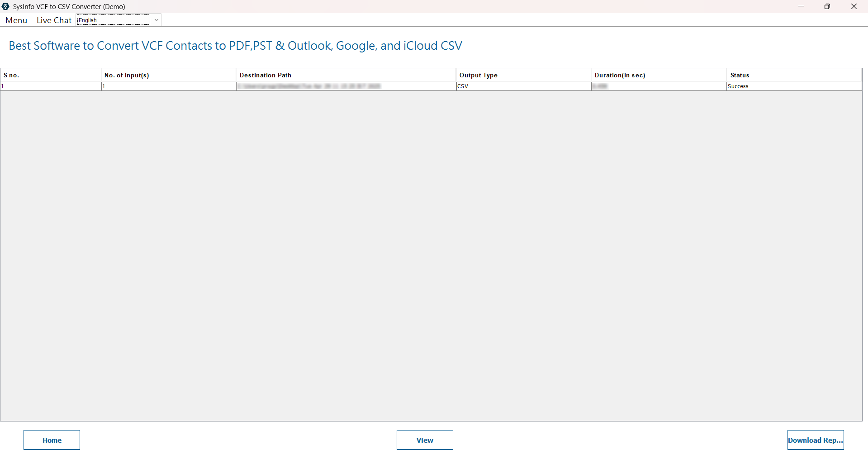This screenshot has width=868, height=459.
Task: Click the blurred destination path cell
Action: tap(346, 86)
